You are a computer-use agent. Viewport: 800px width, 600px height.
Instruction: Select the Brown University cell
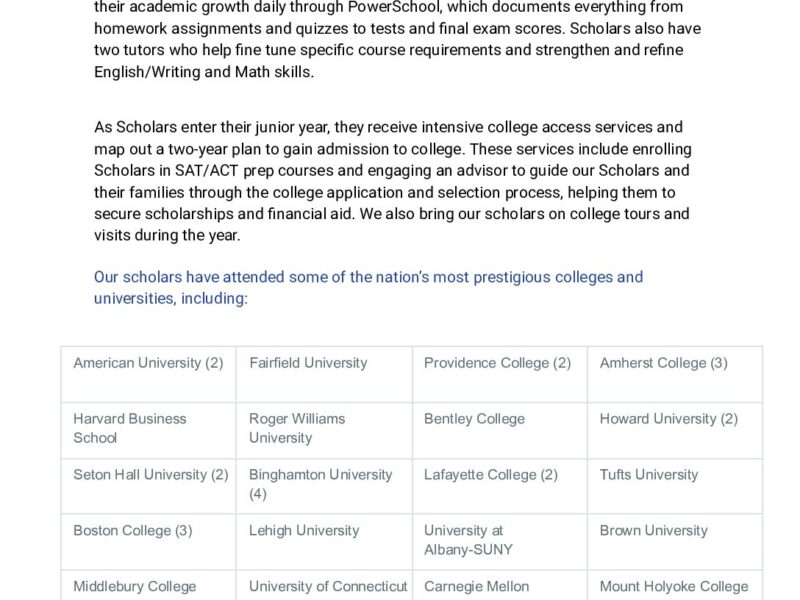tap(653, 531)
